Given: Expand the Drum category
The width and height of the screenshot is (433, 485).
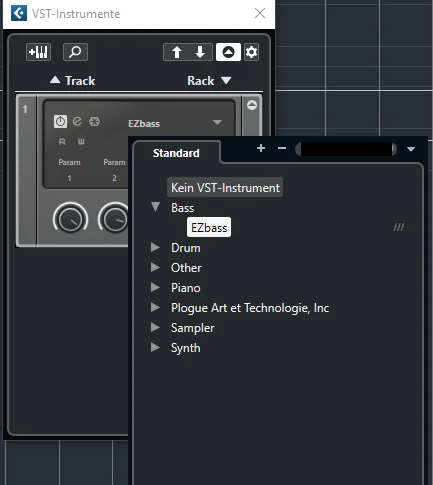Looking at the screenshot, I should (x=155, y=247).
